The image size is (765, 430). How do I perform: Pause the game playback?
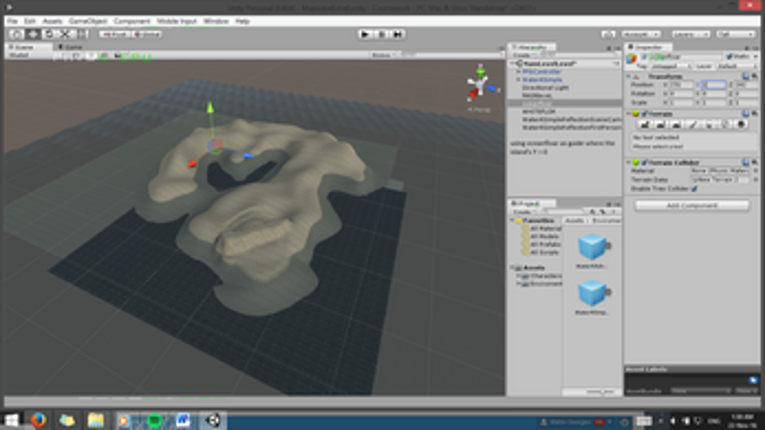click(382, 34)
